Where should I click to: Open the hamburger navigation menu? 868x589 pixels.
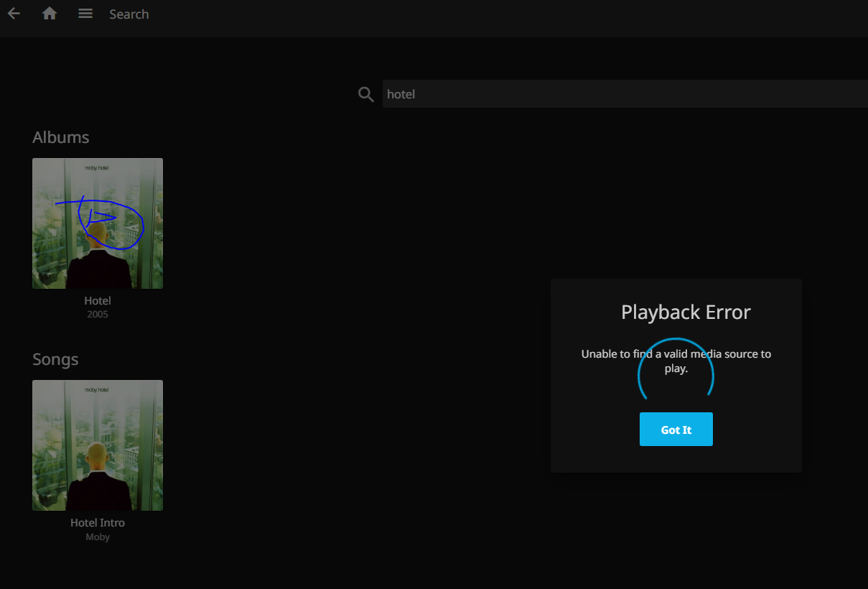tap(85, 14)
